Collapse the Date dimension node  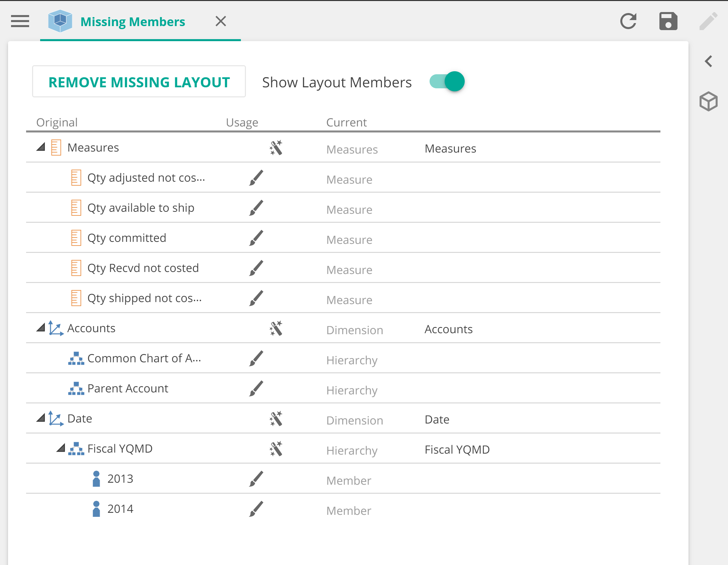41,417
